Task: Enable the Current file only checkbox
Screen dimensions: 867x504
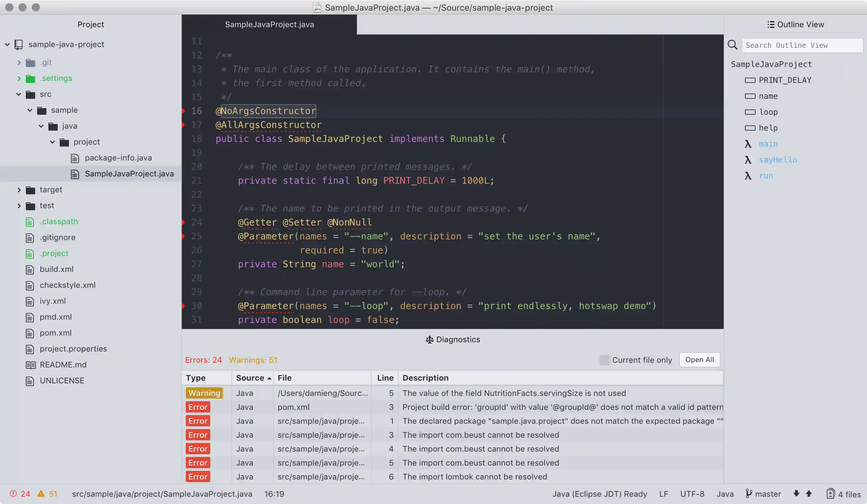Action: tap(605, 360)
